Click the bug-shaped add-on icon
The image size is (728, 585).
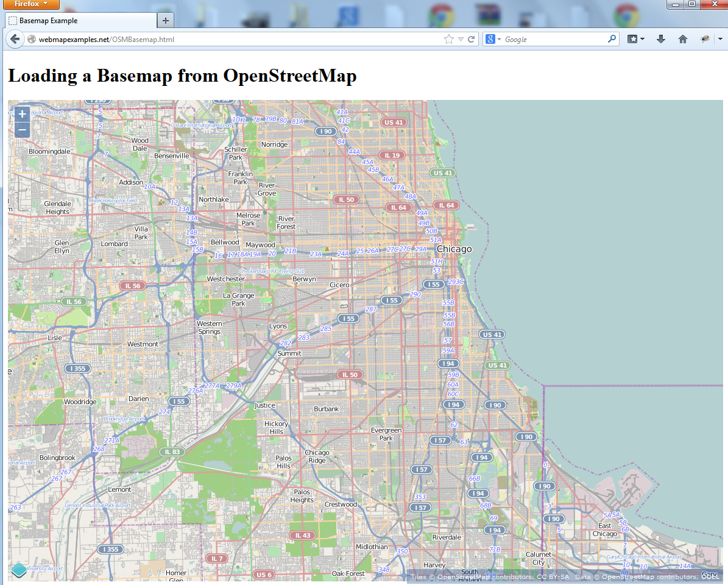[x=705, y=38]
